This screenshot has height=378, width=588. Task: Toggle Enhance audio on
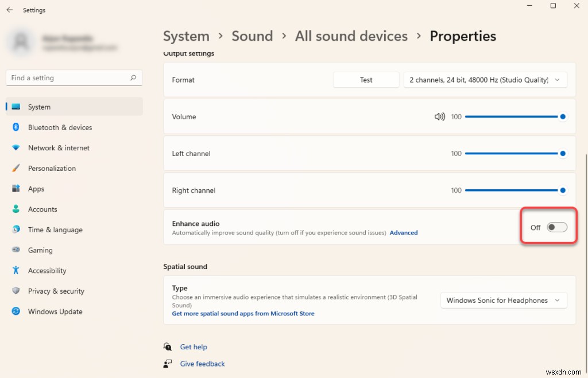coord(556,227)
